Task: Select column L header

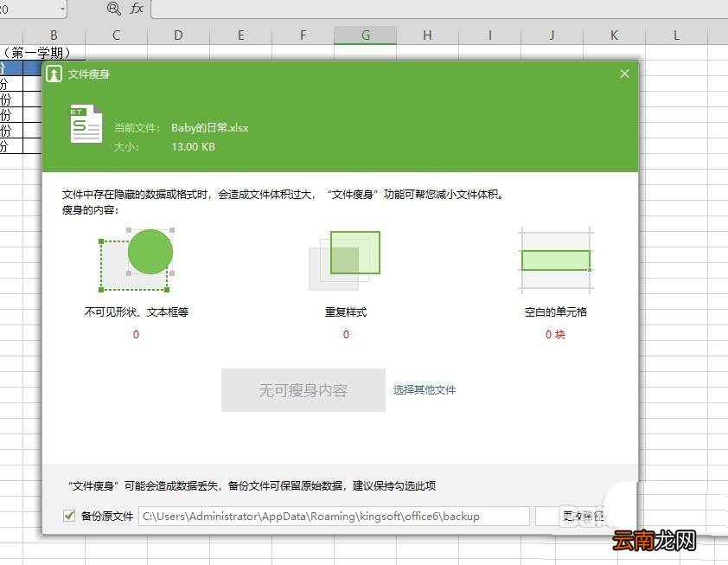Action: click(x=676, y=35)
